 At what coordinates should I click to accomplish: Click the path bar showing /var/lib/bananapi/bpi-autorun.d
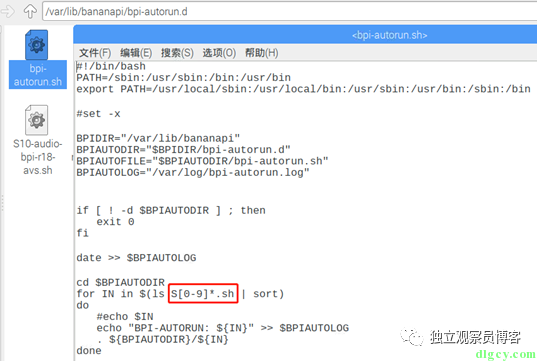pyautogui.click(x=289, y=12)
